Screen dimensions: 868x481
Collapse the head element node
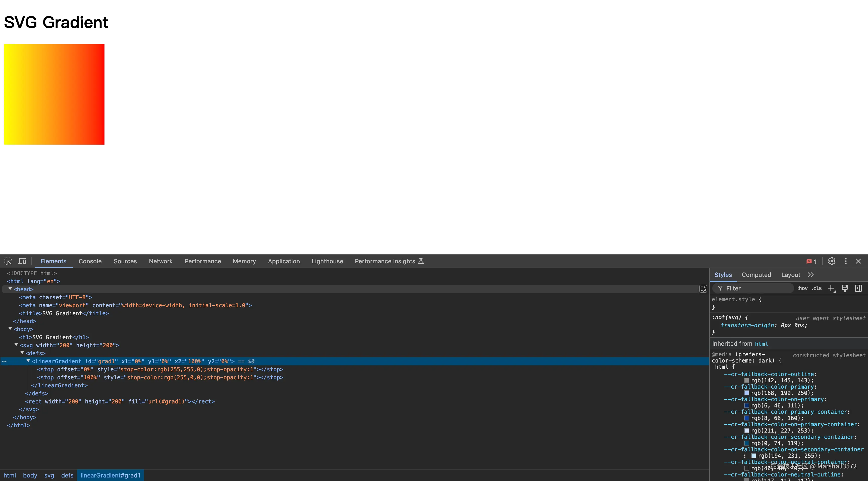click(11, 289)
